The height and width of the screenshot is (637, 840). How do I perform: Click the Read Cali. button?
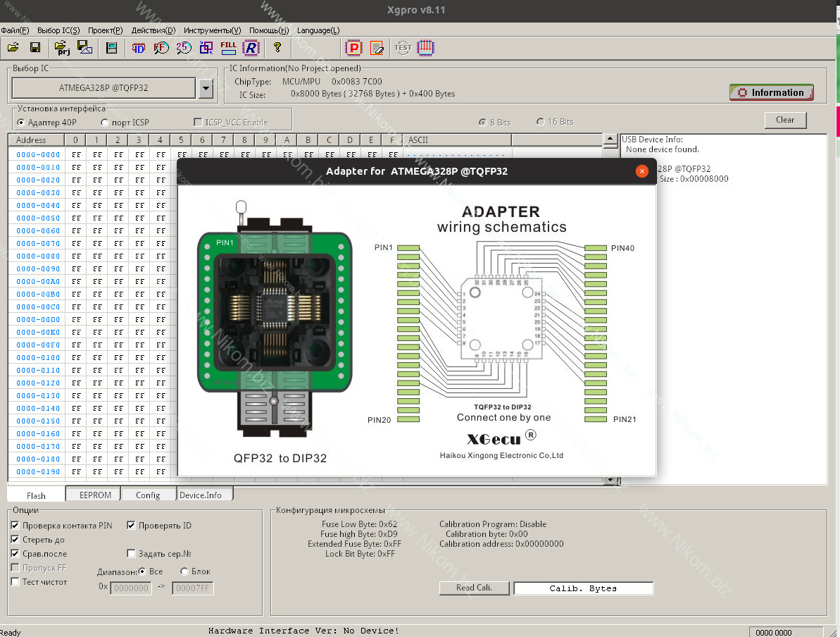coord(474,588)
